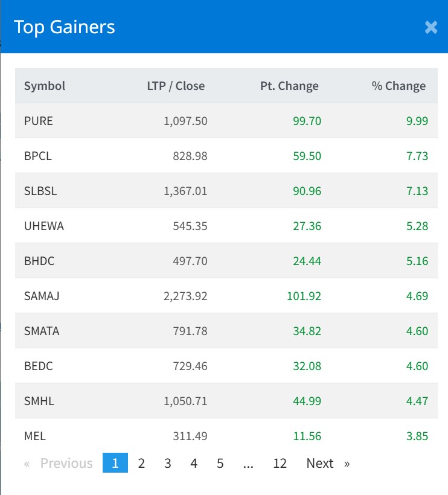Jump to page 4 in pagination
This screenshot has height=495, width=448.
point(194,463)
